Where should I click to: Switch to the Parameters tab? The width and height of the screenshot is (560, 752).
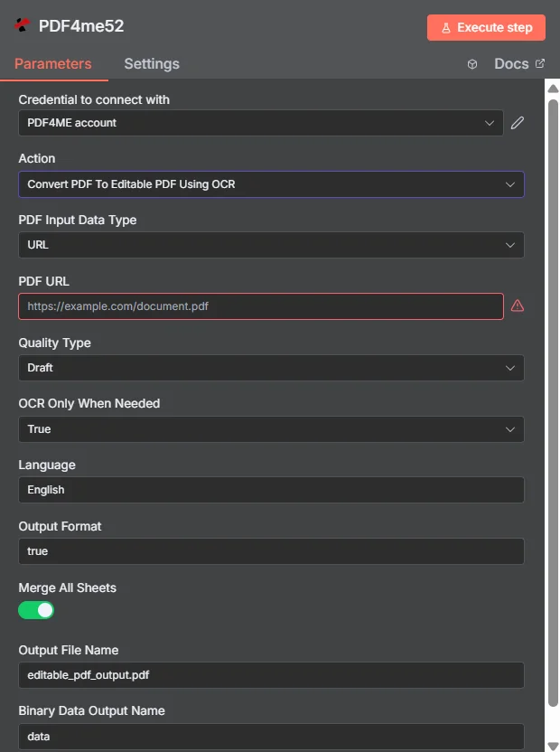pos(52,64)
